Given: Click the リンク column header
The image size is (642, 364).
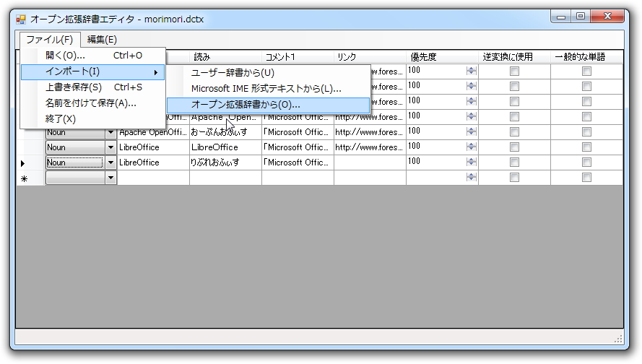Looking at the screenshot, I should pyautogui.click(x=370, y=57).
